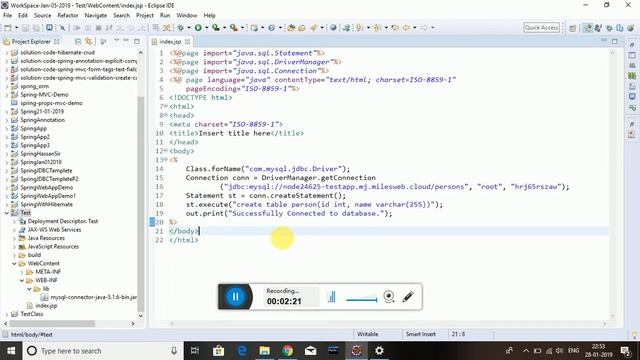
Task: Click the Coverage run icon
Action: (x=216, y=28)
